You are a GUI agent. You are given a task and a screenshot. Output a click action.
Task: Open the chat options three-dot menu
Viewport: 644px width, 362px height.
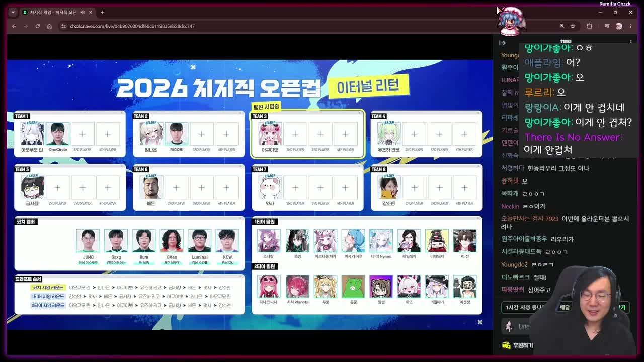(x=631, y=43)
